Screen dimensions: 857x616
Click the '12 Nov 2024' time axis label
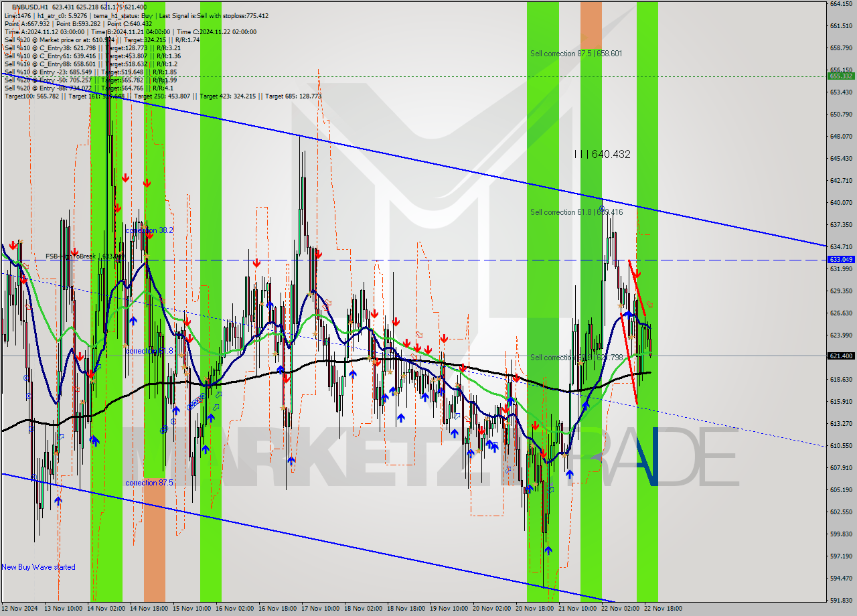20,609
